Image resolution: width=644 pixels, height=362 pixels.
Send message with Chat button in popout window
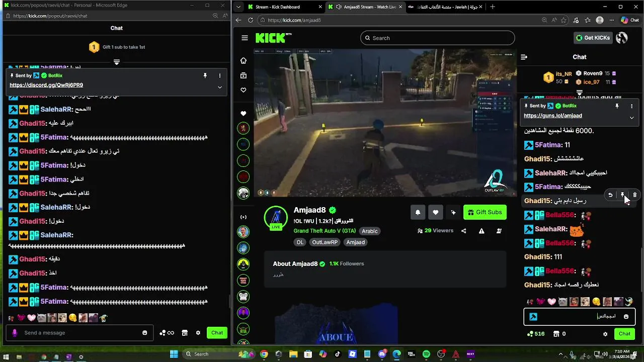coord(217,333)
